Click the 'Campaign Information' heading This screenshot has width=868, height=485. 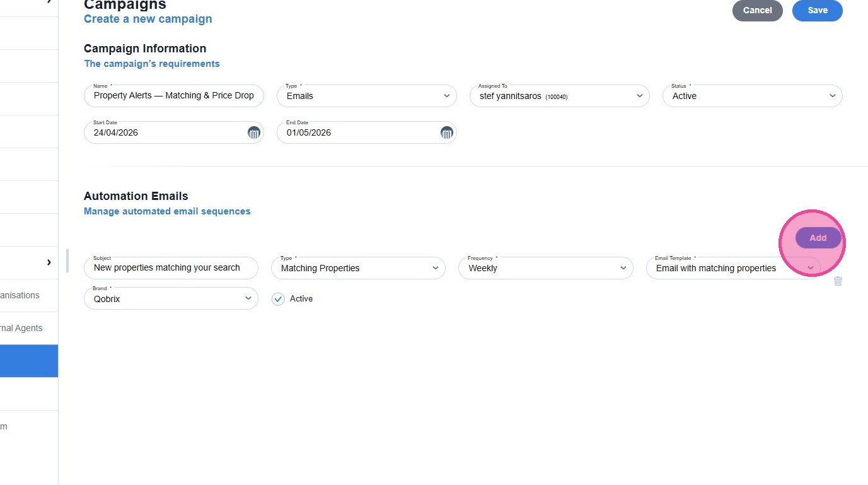(x=145, y=49)
